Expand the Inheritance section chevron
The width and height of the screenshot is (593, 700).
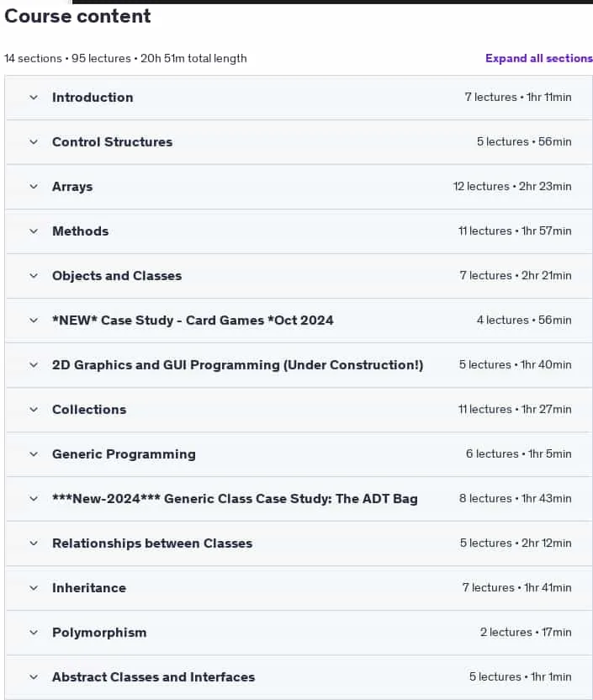pos(34,588)
